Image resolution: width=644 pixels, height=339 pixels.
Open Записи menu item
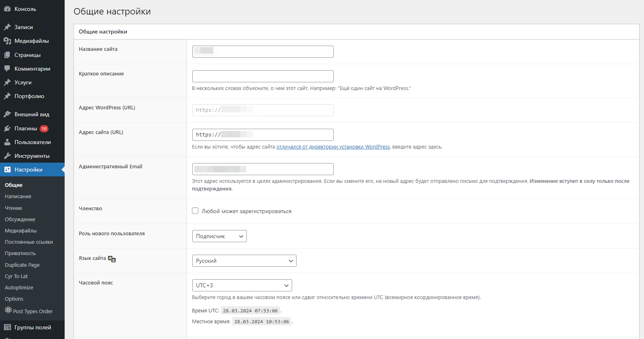click(x=32, y=27)
